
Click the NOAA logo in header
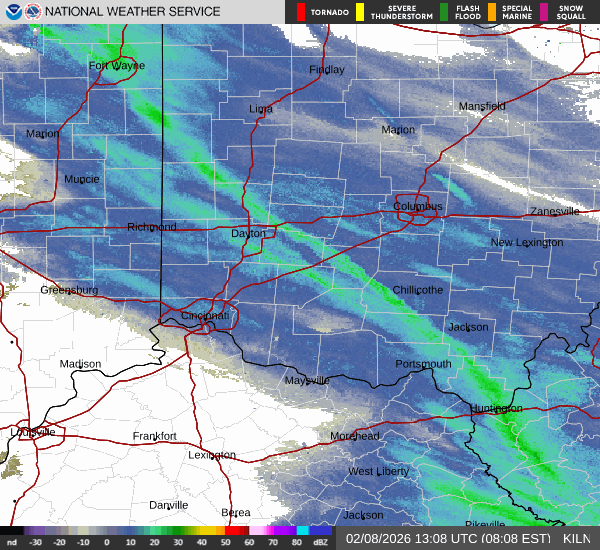[12, 12]
